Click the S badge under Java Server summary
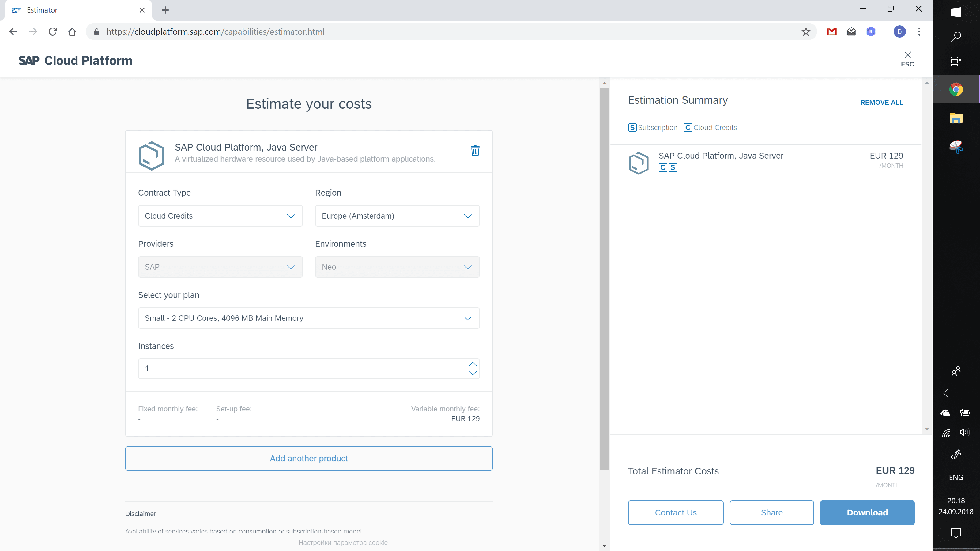 click(x=673, y=167)
